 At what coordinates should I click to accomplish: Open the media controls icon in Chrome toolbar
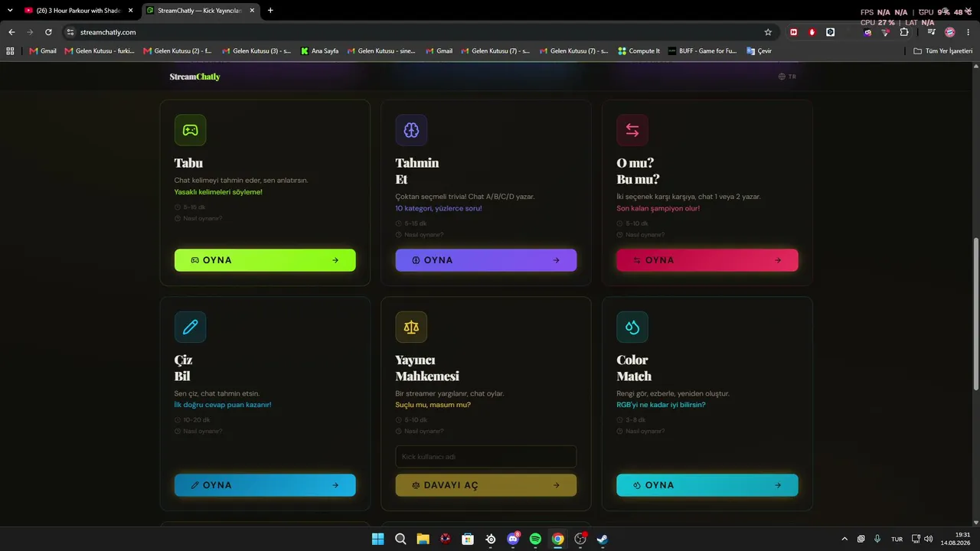(x=931, y=32)
